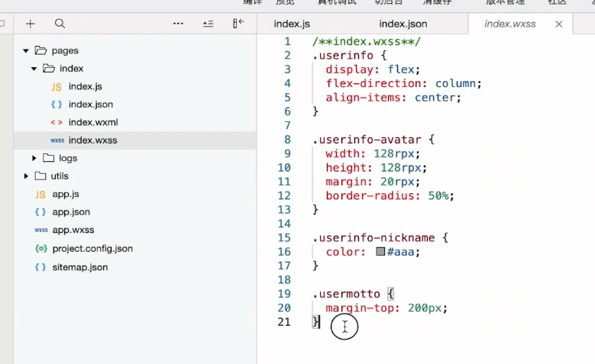Screen dimensions: 595x364
Task: Click the plus icon to add file
Action: [x=31, y=24]
